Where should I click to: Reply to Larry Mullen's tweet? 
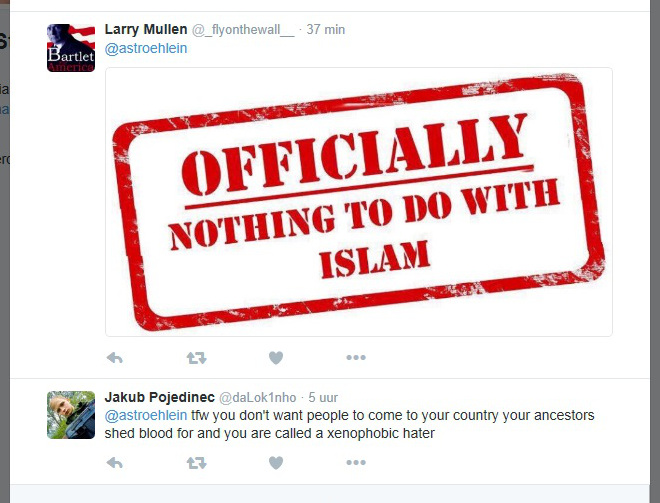114,358
